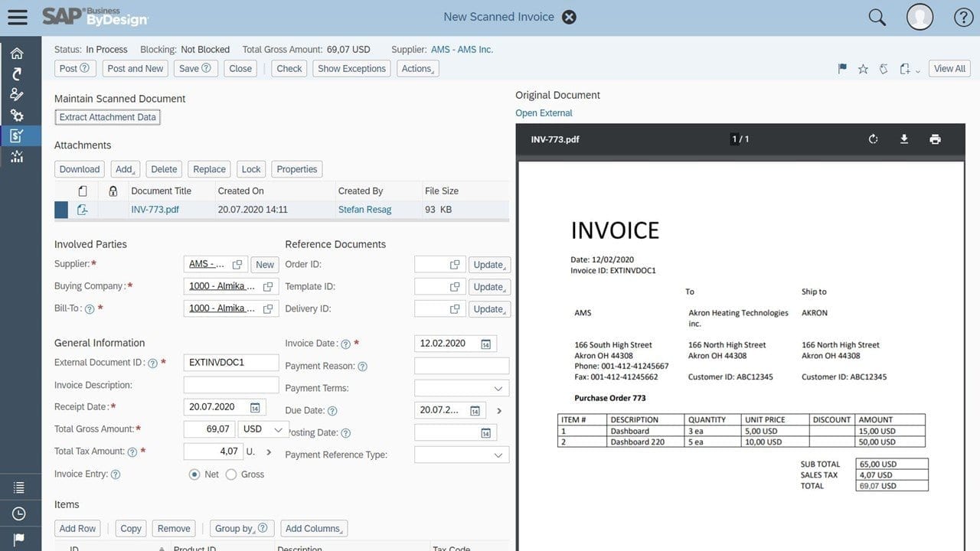Viewport: 980px width, 551px height.
Task: Click the Add Row button
Action: tap(77, 528)
